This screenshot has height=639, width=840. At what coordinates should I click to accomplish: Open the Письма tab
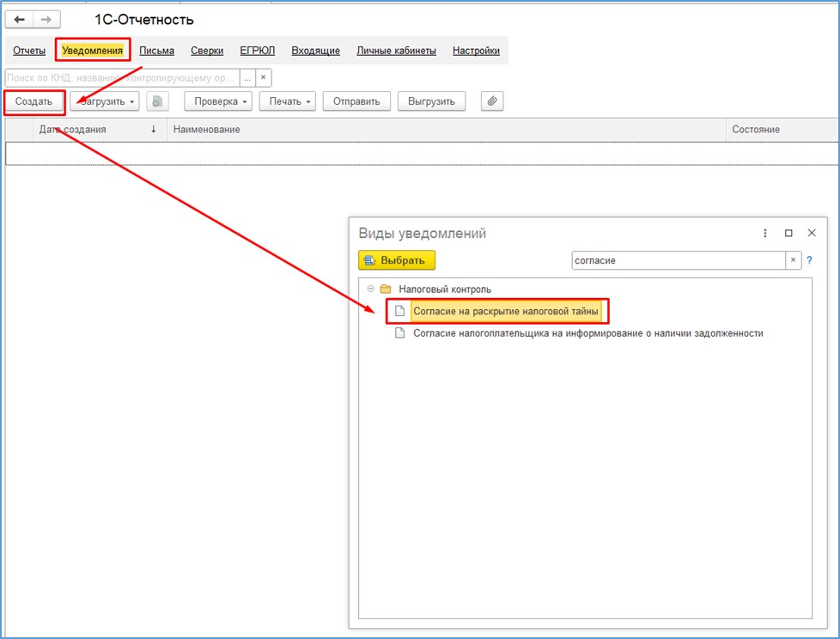[156, 51]
